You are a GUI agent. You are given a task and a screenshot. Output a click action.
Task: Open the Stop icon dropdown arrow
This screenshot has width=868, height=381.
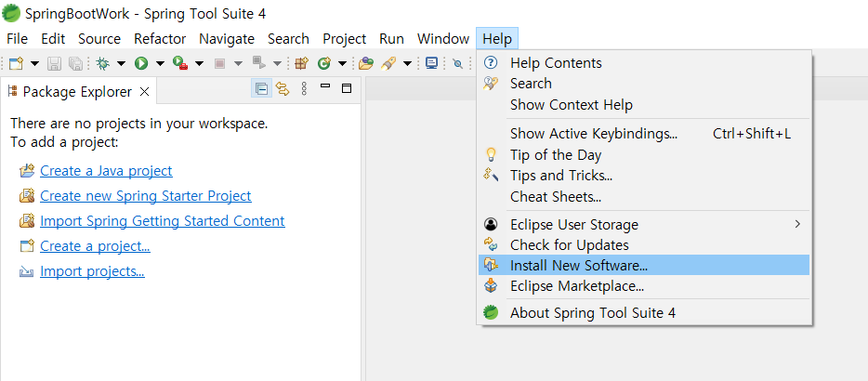click(x=238, y=64)
